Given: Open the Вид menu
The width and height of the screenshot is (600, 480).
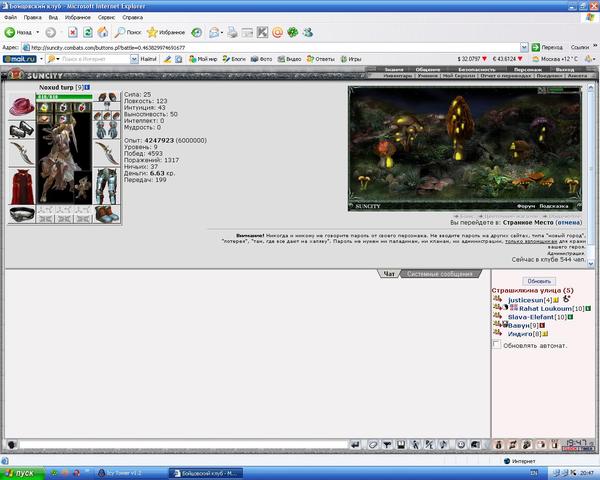Looking at the screenshot, I should point(53,17).
